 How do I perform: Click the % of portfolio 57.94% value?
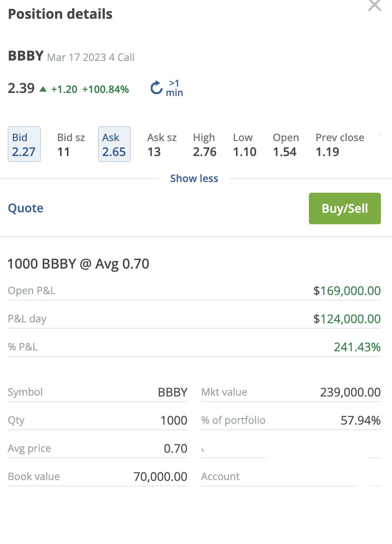click(x=360, y=420)
